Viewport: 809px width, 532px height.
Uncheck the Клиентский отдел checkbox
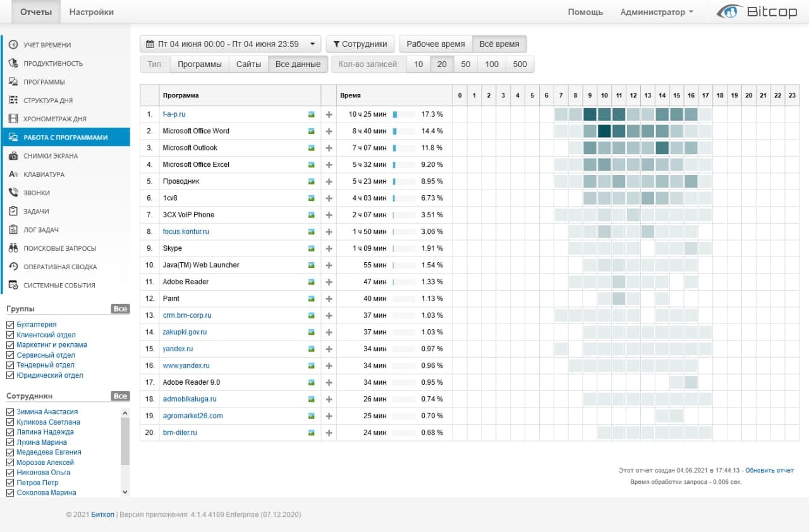[9, 335]
